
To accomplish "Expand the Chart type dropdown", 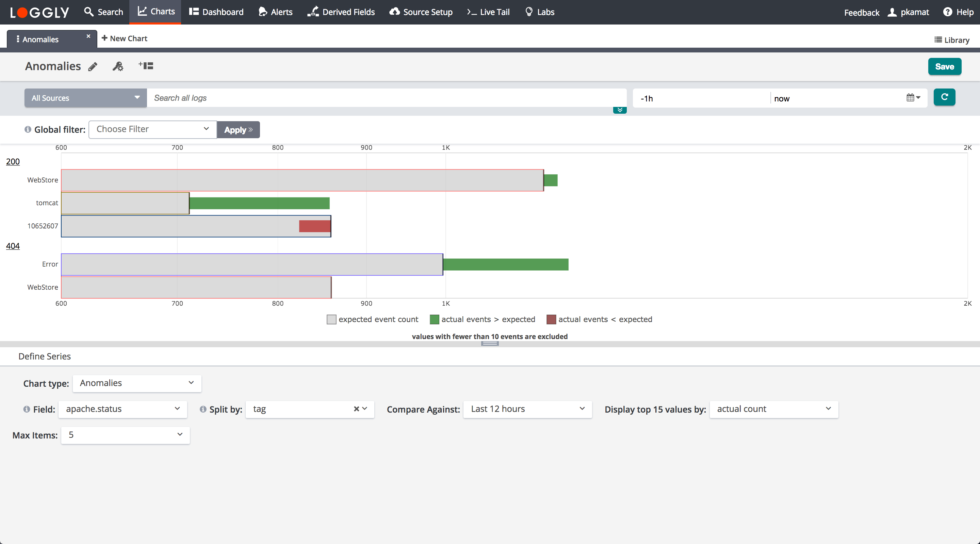I will [136, 383].
